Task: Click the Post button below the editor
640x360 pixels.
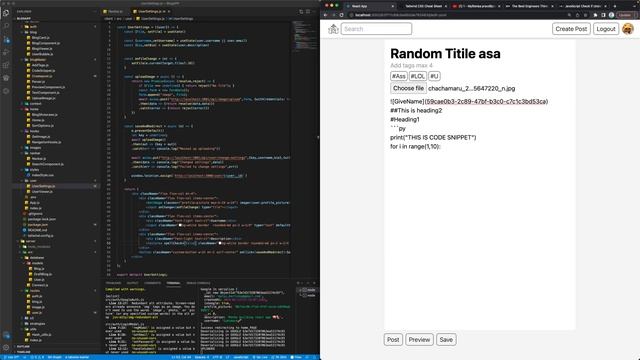Action: [x=393, y=340]
